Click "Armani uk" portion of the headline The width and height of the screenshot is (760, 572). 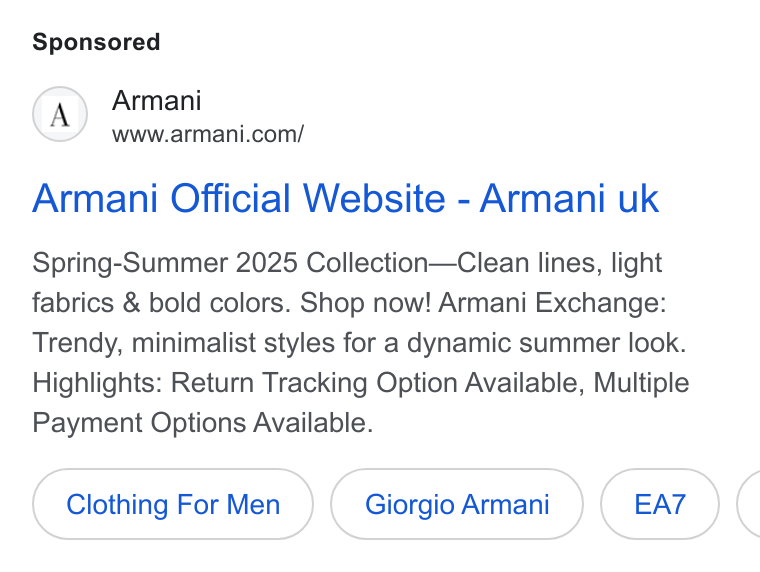coord(569,198)
